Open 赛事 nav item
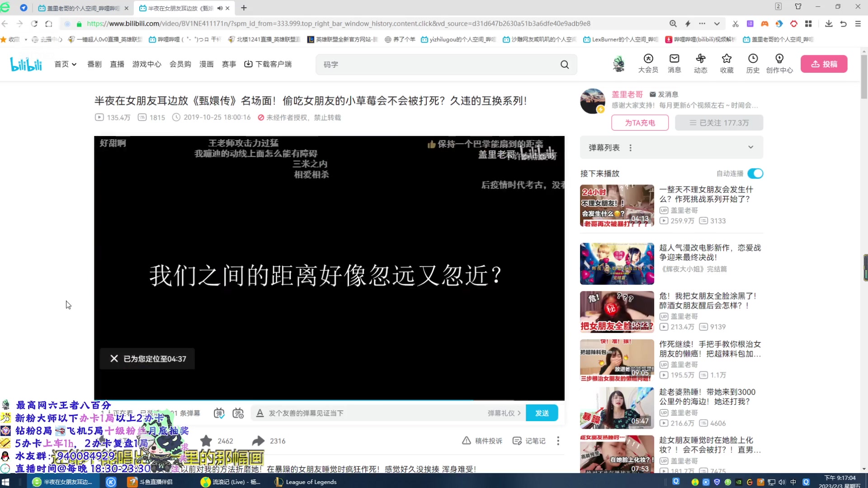The height and width of the screenshot is (488, 868). point(229,64)
